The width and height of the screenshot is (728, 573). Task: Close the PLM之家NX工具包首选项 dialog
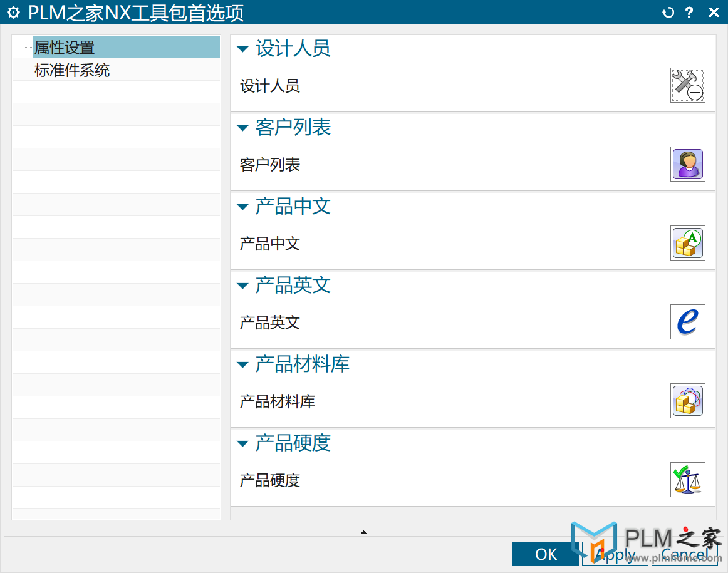tap(714, 13)
